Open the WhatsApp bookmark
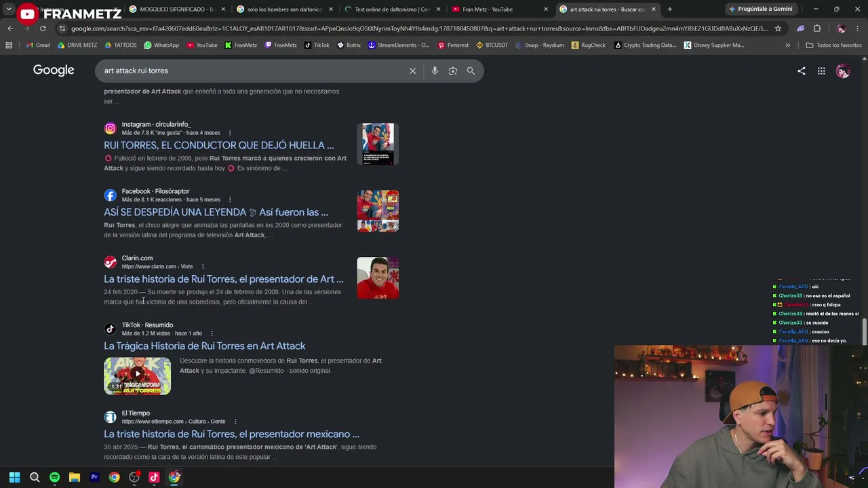Viewport: 868px width, 488px height. click(x=161, y=45)
